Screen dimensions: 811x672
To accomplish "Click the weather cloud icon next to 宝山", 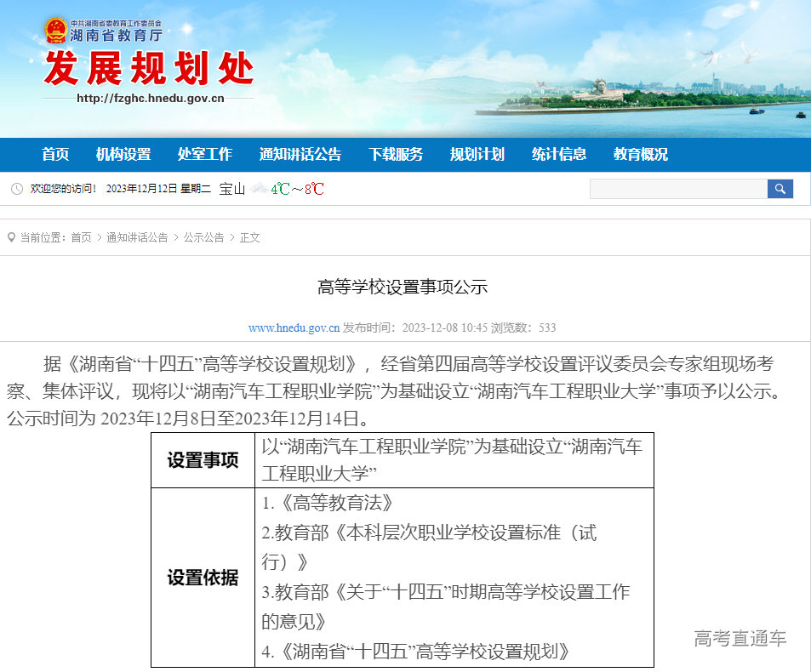I will (258, 187).
